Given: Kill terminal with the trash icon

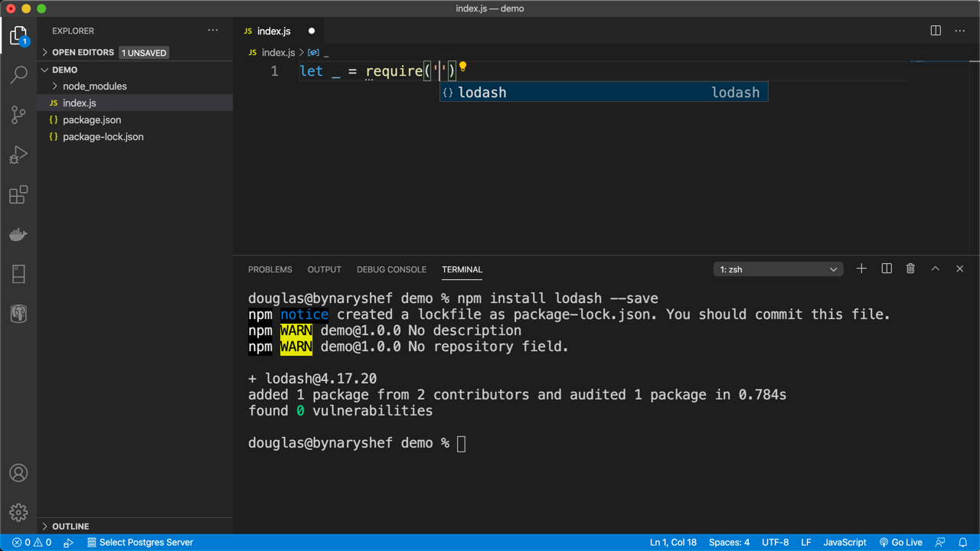Looking at the screenshot, I should tap(910, 269).
